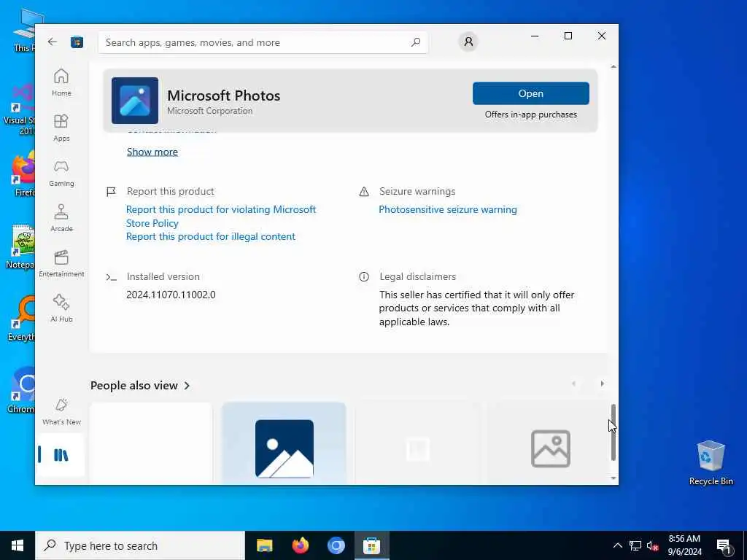Open the Library icon in sidebar
This screenshot has width=747, height=560.
point(61,455)
